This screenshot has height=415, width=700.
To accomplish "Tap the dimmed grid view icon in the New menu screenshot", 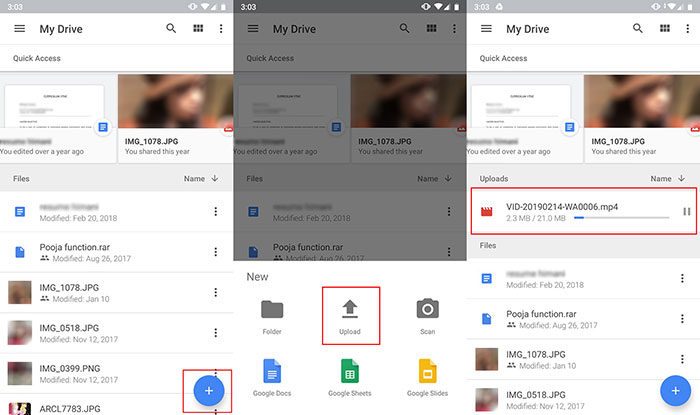I will (432, 29).
